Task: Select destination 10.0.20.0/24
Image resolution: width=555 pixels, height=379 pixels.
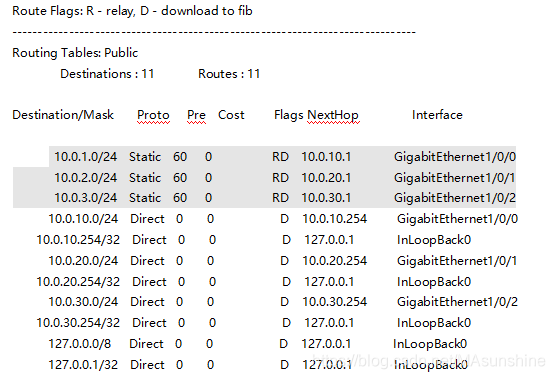Action: click(83, 261)
